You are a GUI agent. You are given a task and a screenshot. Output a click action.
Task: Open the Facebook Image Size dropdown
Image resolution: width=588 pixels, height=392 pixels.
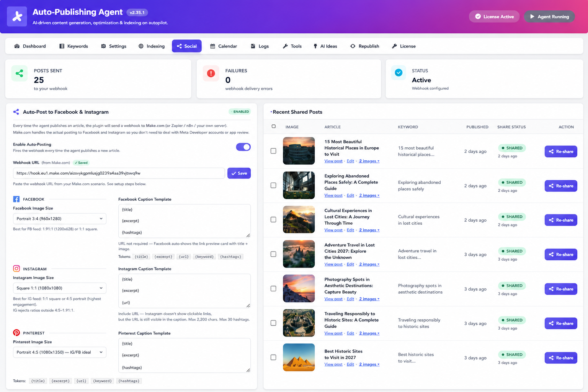(x=60, y=219)
